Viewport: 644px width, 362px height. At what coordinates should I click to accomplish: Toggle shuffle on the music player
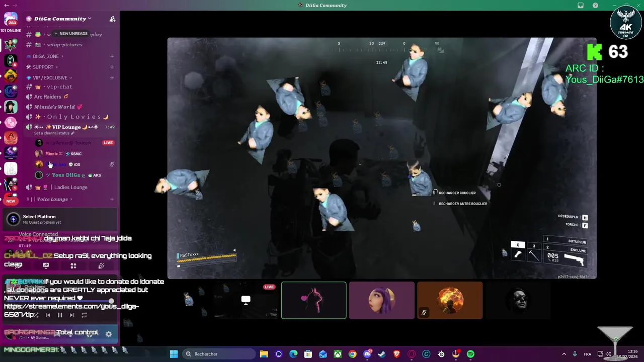coord(36,315)
